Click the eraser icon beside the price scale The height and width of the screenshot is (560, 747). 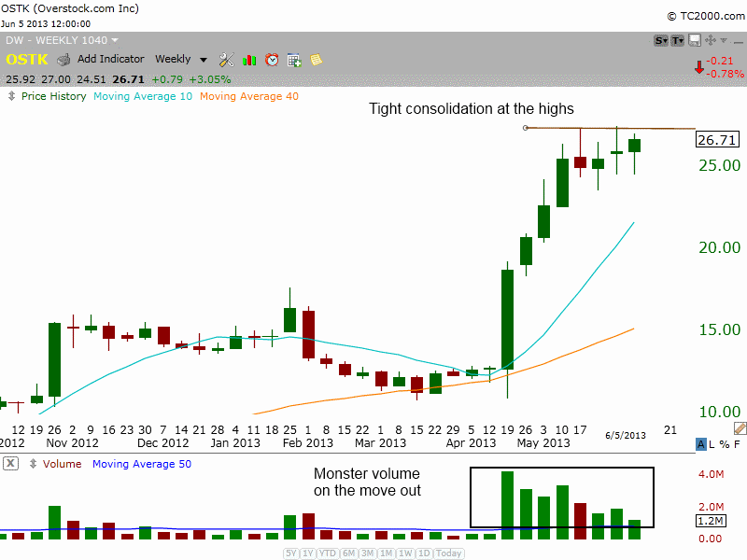(740, 428)
